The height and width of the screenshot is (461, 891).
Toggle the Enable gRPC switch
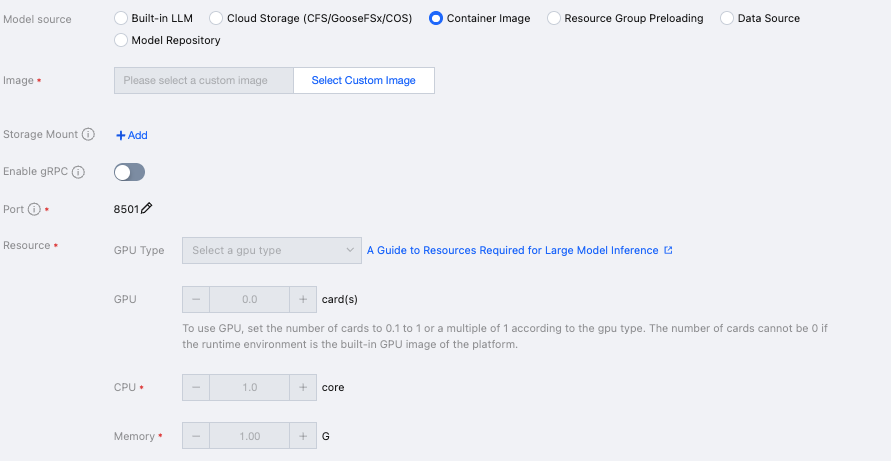click(130, 172)
